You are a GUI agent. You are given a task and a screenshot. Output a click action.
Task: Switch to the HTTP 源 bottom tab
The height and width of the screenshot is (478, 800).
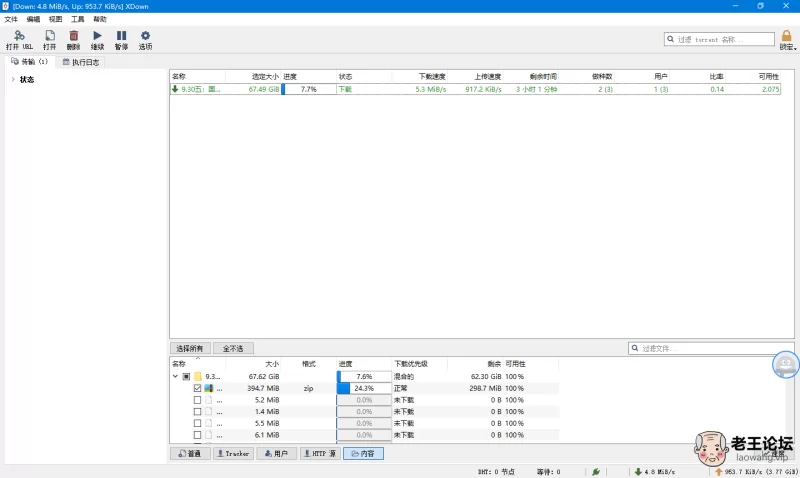tap(320, 454)
